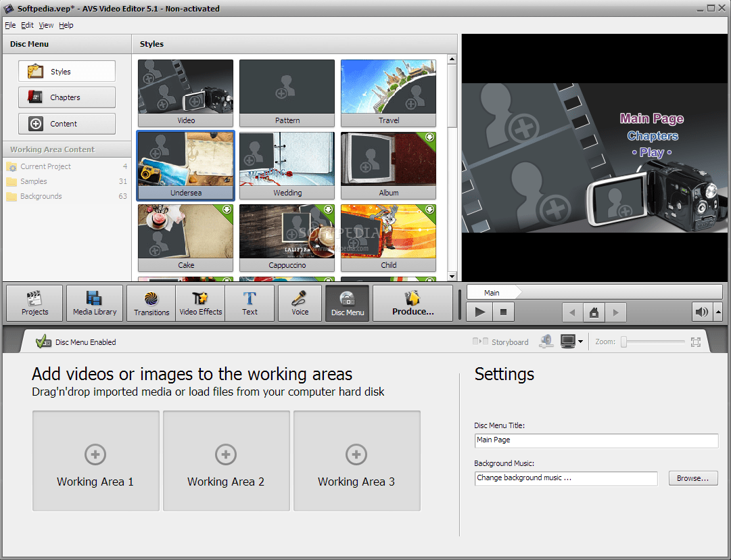Choose the Travel style
The image size is (731, 560).
click(x=388, y=93)
